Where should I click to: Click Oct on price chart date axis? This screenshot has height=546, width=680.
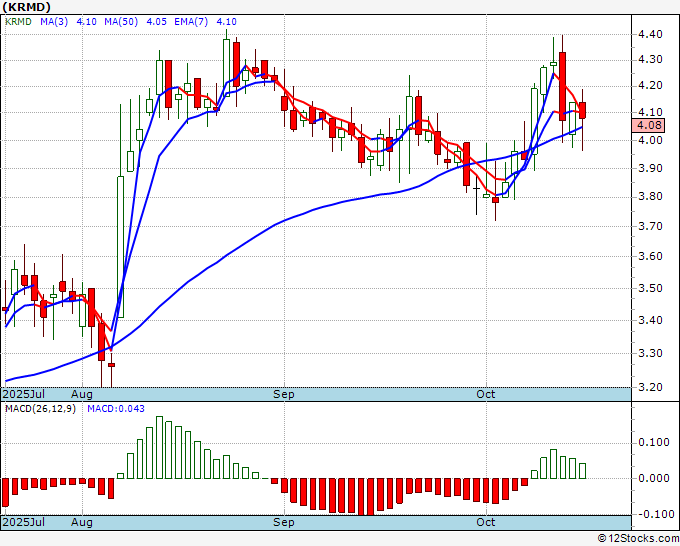pyautogui.click(x=485, y=394)
